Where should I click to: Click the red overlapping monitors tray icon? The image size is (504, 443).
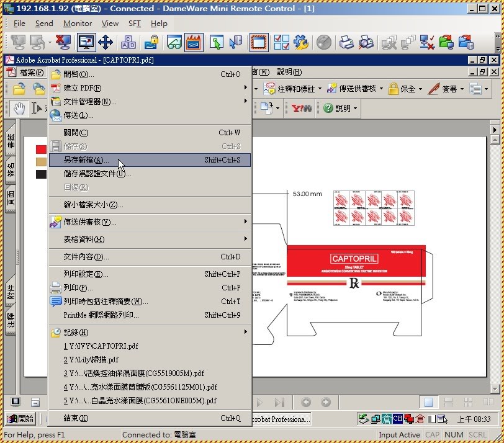[x=409, y=419]
